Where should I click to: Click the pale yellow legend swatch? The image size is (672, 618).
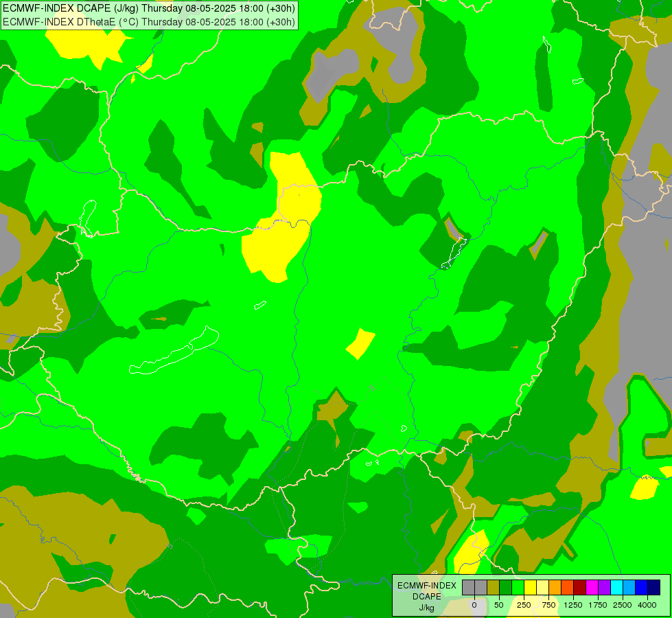[543, 587]
